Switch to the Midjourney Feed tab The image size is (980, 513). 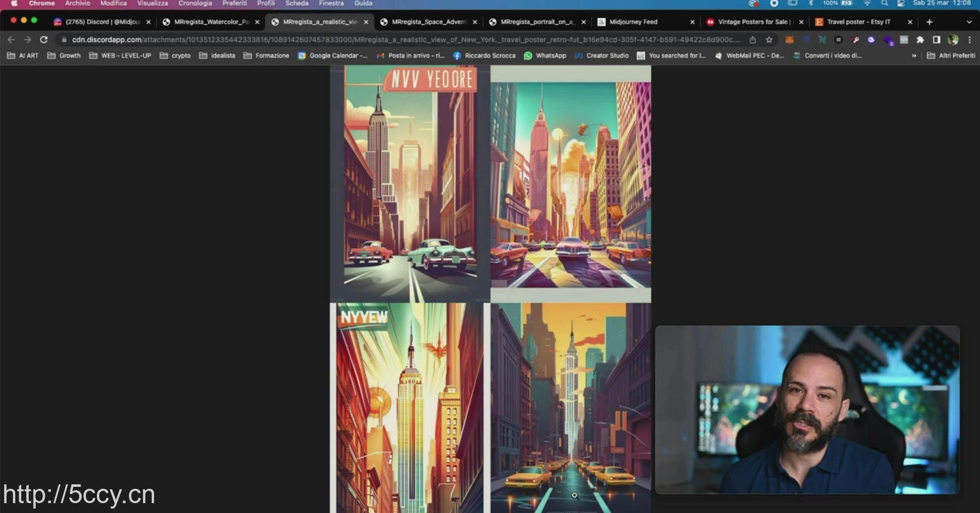click(646, 22)
